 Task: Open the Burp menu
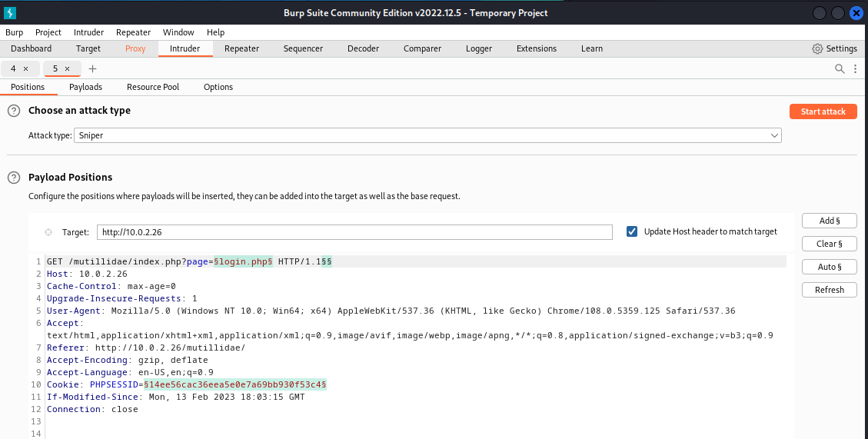[x=15, y=32]
